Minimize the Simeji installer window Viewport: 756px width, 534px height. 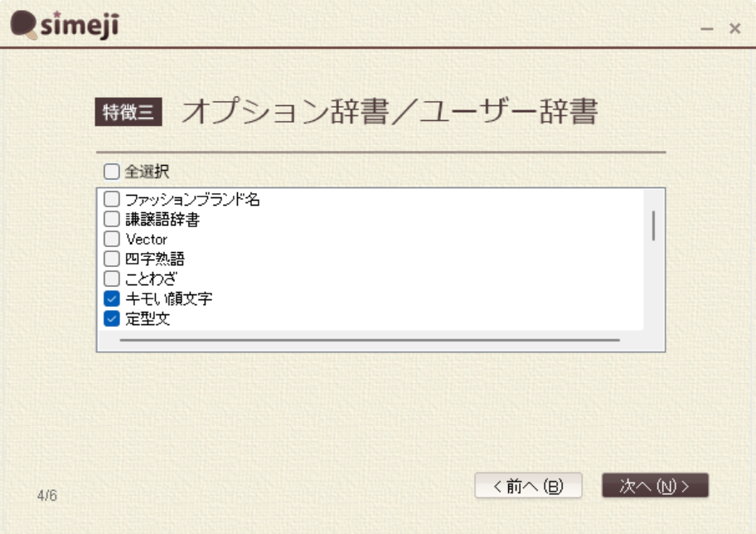click(x=707, y=29)
